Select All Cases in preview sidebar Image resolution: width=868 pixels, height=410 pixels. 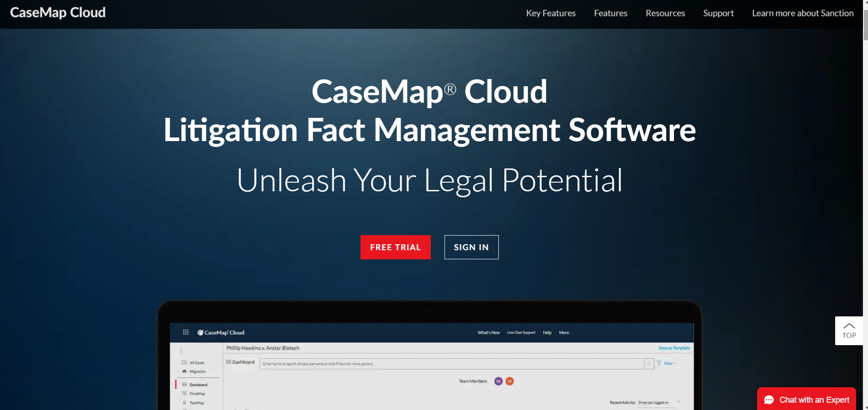click(193, 363)
